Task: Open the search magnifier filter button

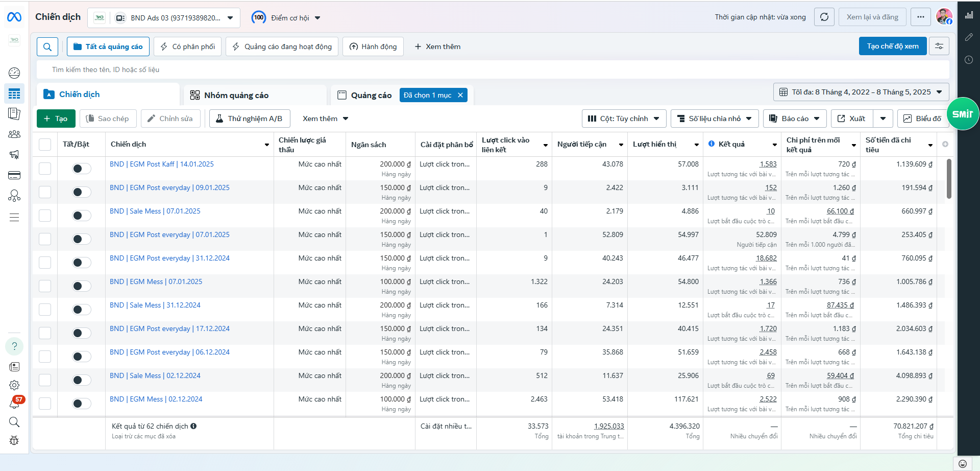Action: coord(47,46)
